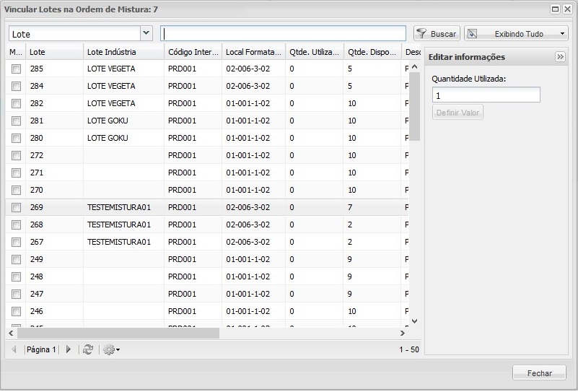The width and height of the screenshot is (578, 392).
Task: Sort by the Local Formata... column header
Action: [x=253, y=52]
